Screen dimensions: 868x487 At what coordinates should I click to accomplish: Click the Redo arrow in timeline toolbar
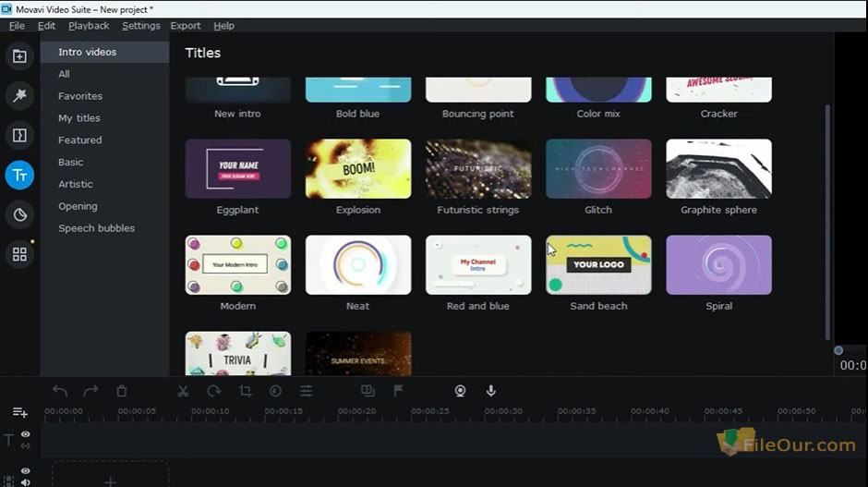(90, 391)
